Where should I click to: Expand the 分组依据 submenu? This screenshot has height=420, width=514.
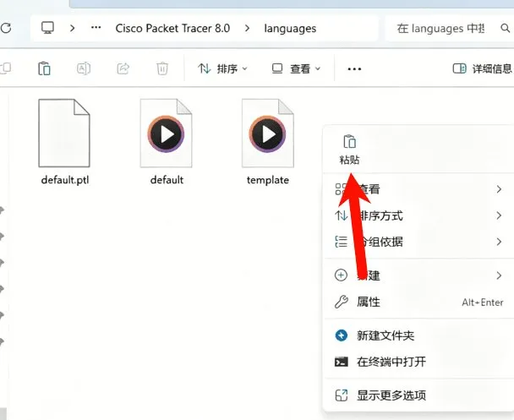click(418, 242)
